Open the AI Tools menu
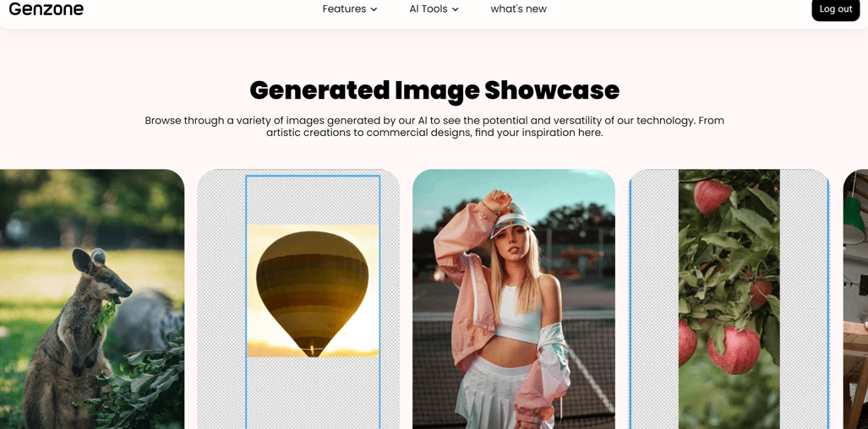This screenshot has width=868, height=429. click(434, 8)
